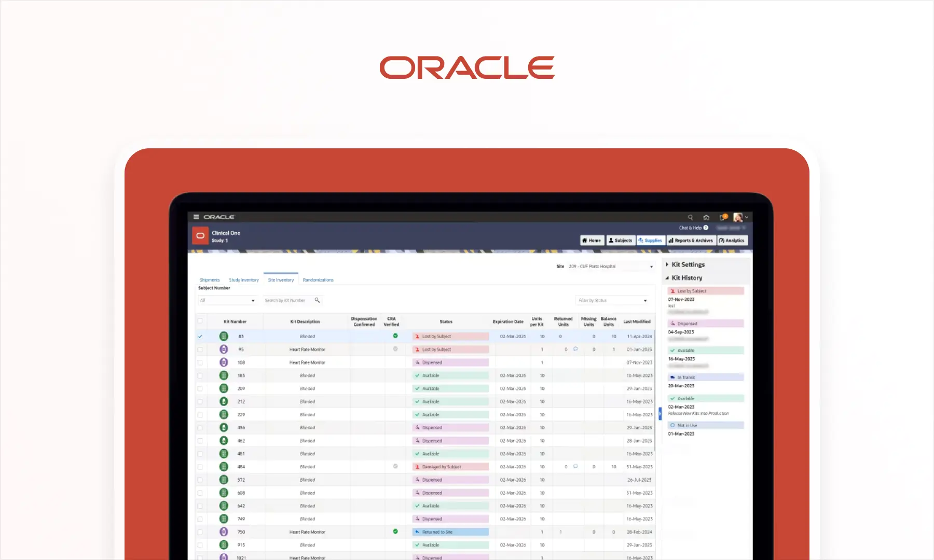The image size is (934, 560).
Task: Open the Filter by Status dropdown
Action: point(612,300)
